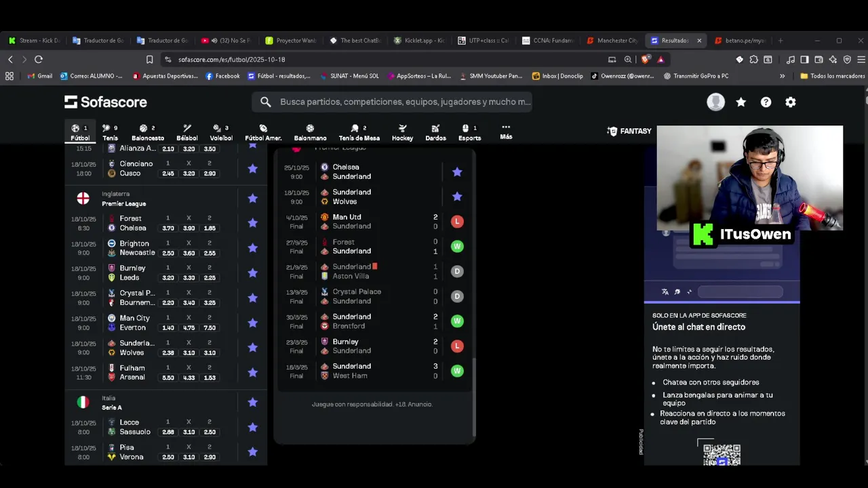Select the Voleibol sport tab

pyautogui.click(x=221, y=132)
